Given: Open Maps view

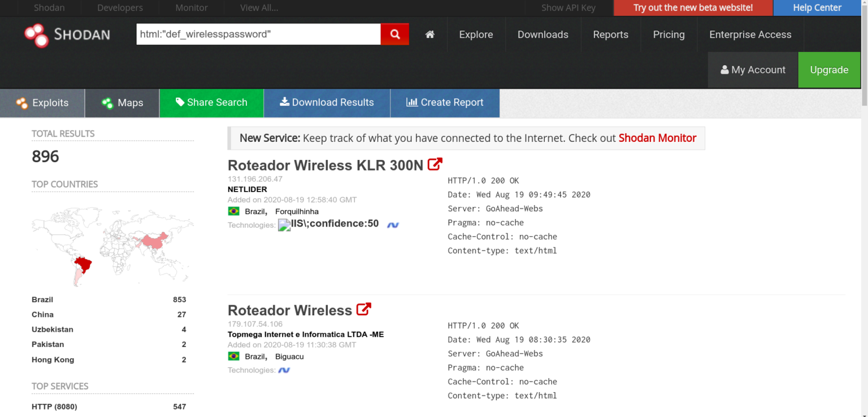Looking at the screenshot, I should (122, 103).
